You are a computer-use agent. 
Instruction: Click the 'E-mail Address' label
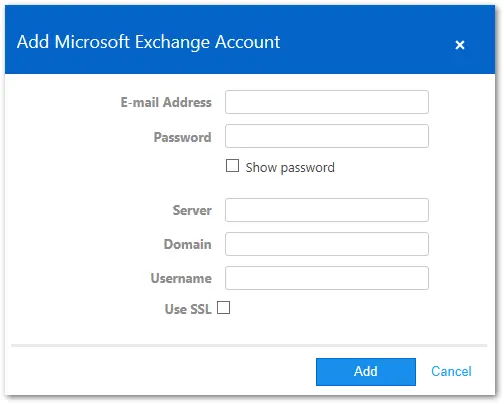[x=166, y=102]
